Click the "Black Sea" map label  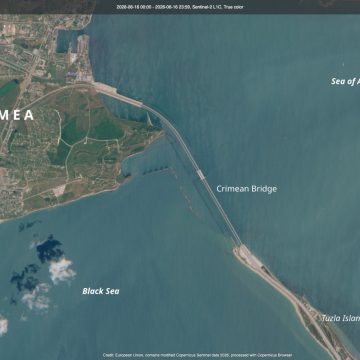pos(101,291)
